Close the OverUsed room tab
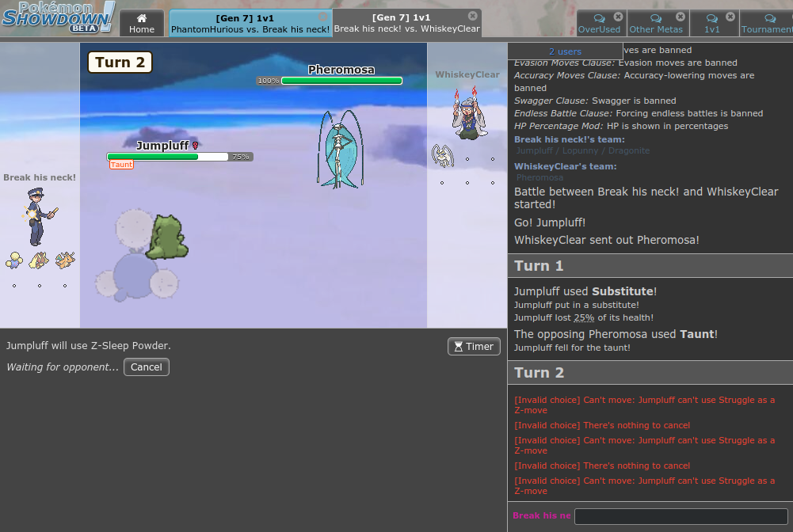The height and width of the screenshot is (532, 793). [618, 17]
